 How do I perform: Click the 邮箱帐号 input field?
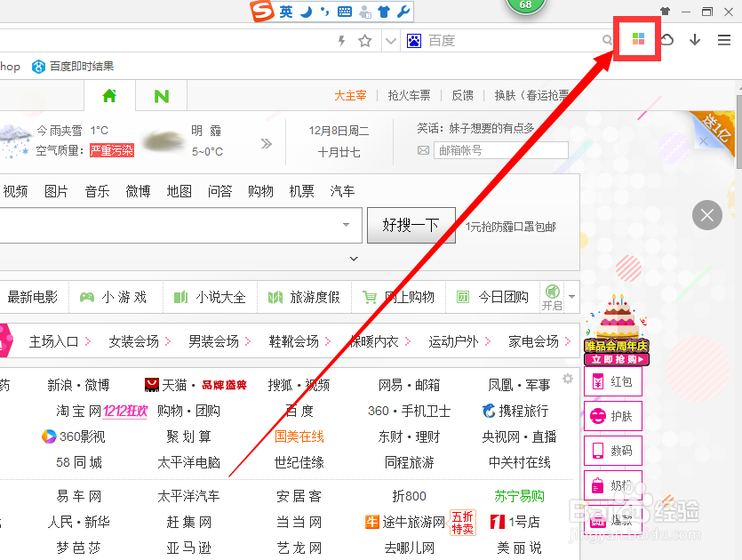pos(500,149)
